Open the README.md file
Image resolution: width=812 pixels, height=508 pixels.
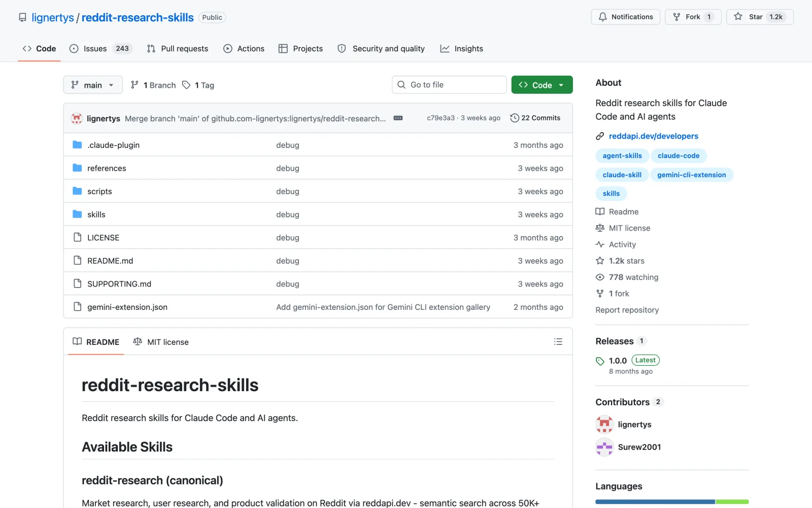[110, 261]
